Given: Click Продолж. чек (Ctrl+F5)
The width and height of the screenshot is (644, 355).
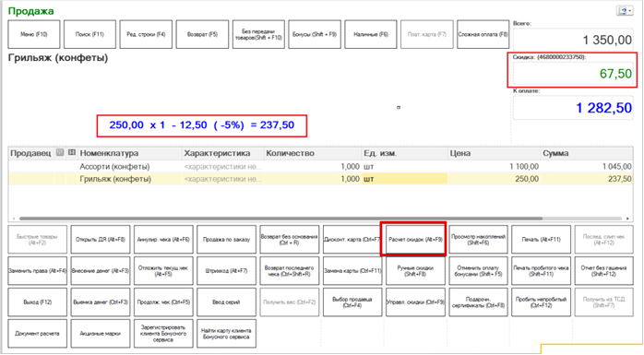Looking at the screenshot, I should pyautogui.click(x=163, y=302).
